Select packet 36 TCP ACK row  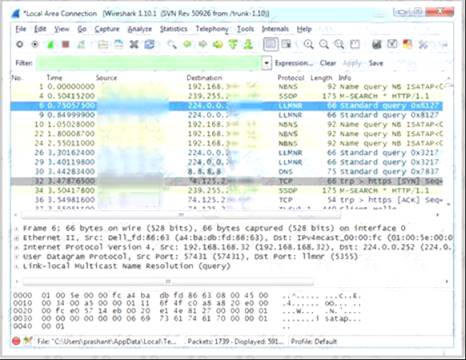tap(227, 200)
